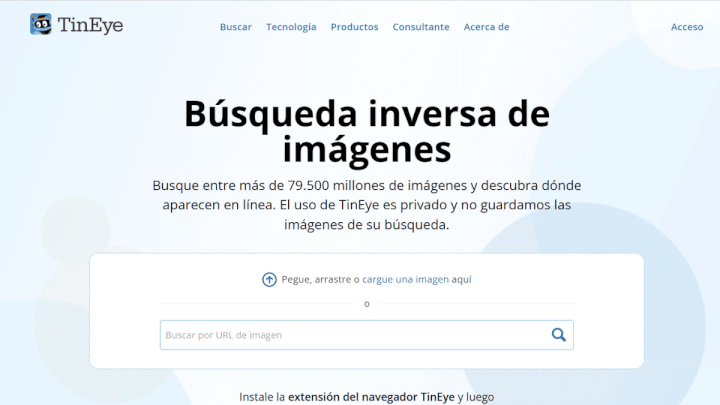Click the TinEye robot logo icon
This screenshot has width=720, height=405.
pyautogui.click(x=41, y=24)
